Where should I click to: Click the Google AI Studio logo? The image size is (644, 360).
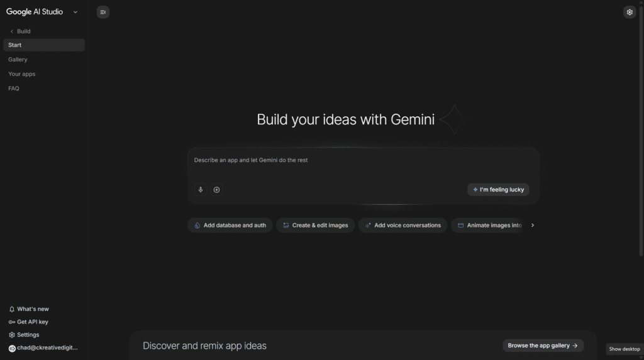35,12
